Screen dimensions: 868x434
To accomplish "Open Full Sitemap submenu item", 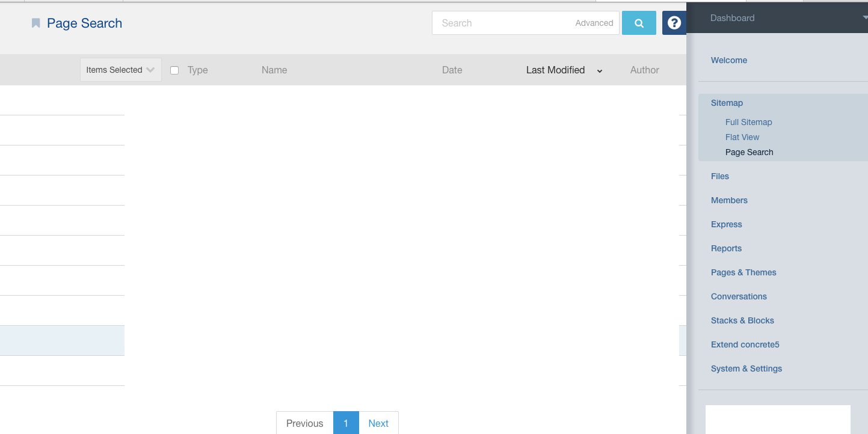I will tap(748, 122).
